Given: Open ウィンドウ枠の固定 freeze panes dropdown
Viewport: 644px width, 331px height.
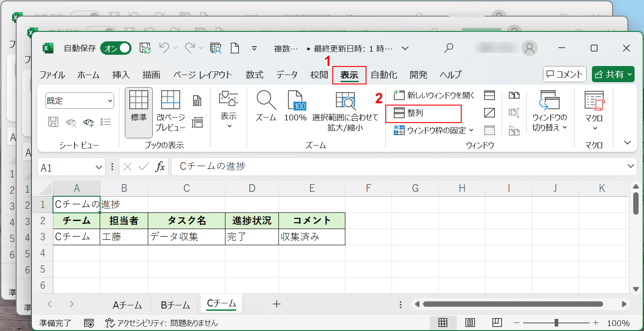Looking at the screenshot, I should click(x=434, y=130).
